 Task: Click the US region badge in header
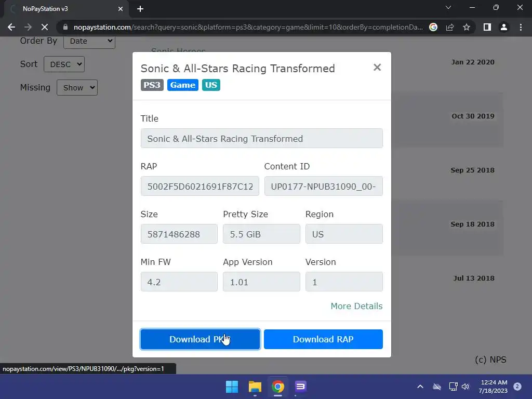(211, 85)
